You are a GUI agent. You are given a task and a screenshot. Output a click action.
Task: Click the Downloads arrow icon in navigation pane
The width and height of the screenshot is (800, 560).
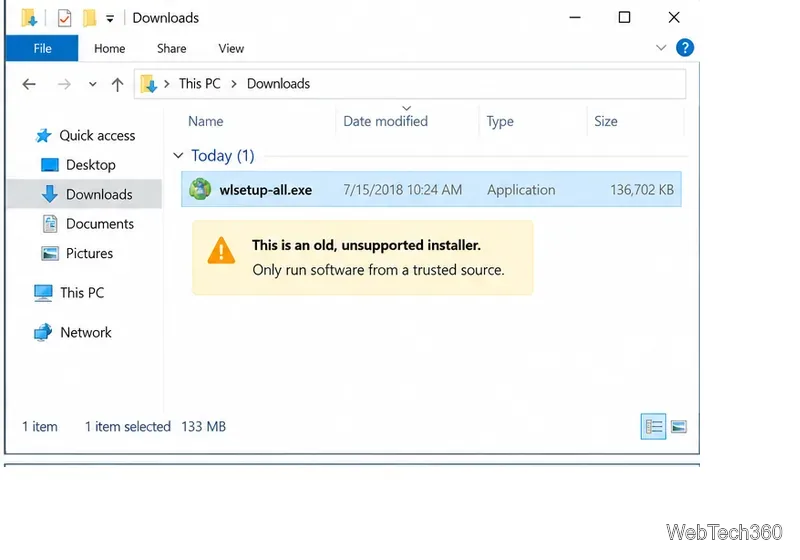pyautogui.click(x=49, y=194)
